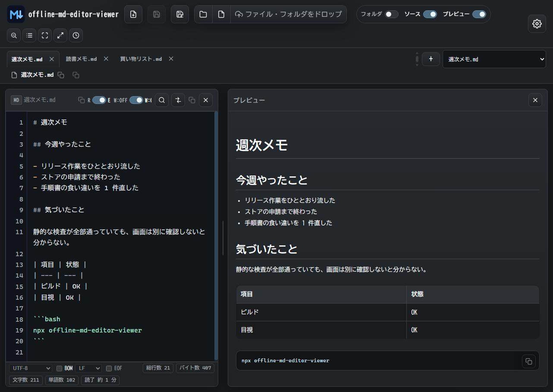This screenshot has height=392, width=553.
Task: Toggle the プレビュー switch
Action: tap(479, 14)
